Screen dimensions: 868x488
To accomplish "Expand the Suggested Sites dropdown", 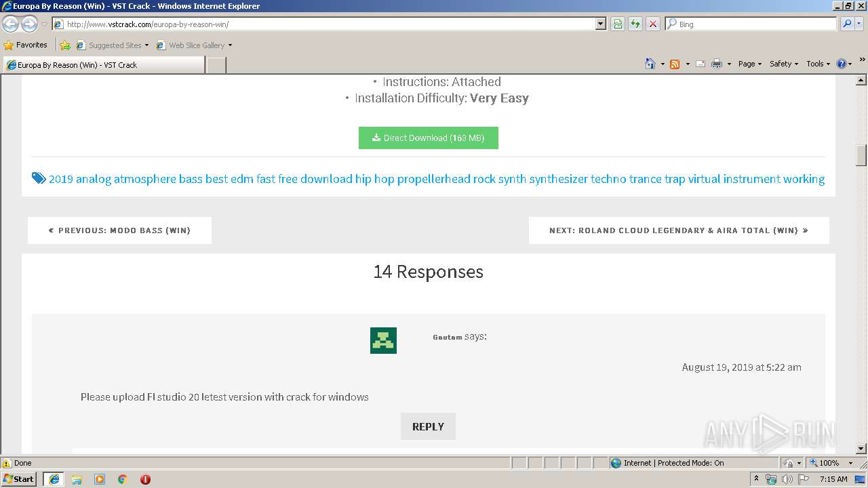I will pyautogui.click(x=146, y=45).
